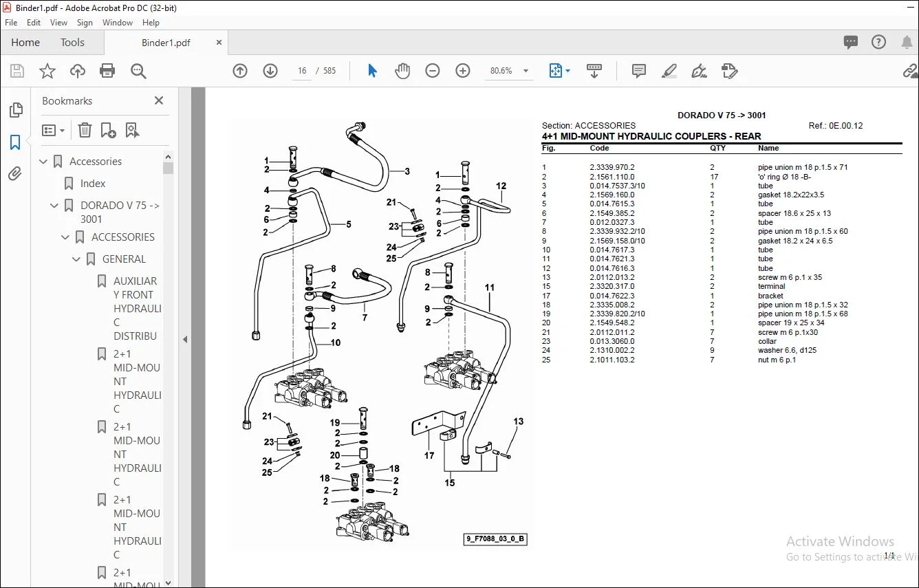Click the 'collar' part name
The image size is (919, 588).
[767, 342]
